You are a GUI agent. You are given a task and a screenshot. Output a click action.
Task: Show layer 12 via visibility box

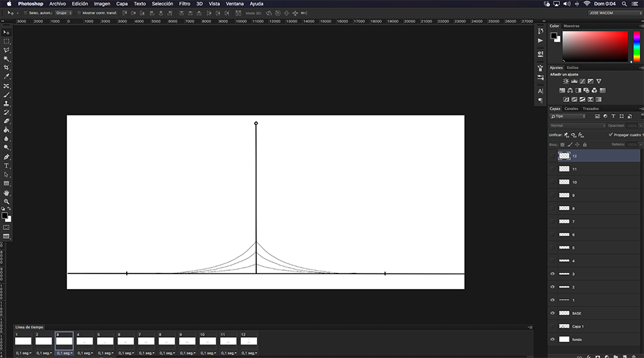[552, 156]
